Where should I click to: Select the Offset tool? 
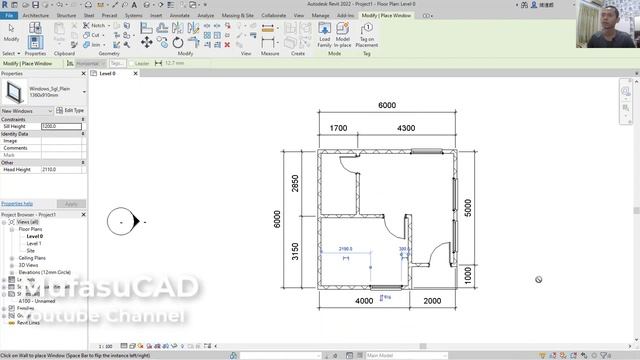(x=162, y=28)
